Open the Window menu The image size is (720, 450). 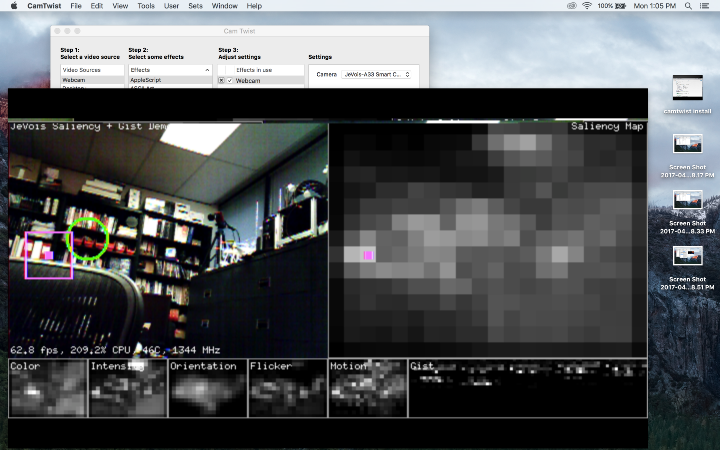click(225, 6)
